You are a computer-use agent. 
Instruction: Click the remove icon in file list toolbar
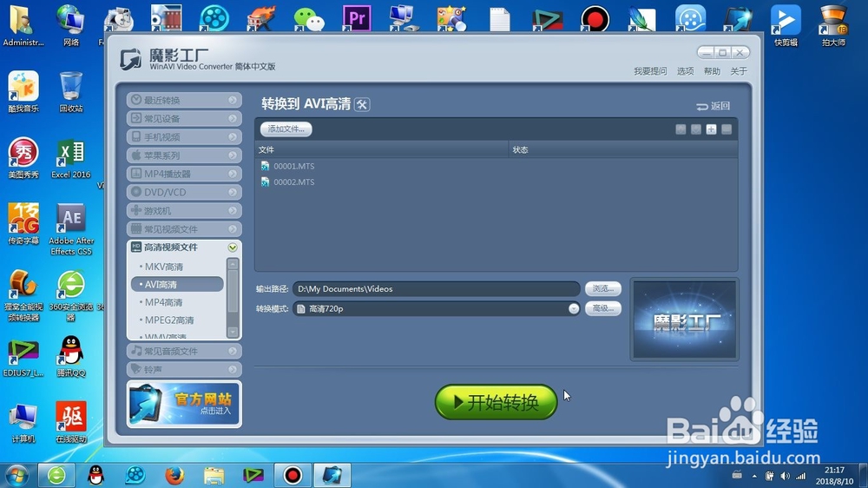(x=727, y=129)
